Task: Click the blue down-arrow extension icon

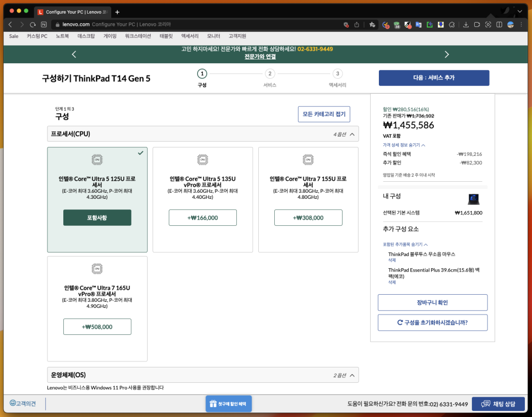Action: tap(441, 25)
